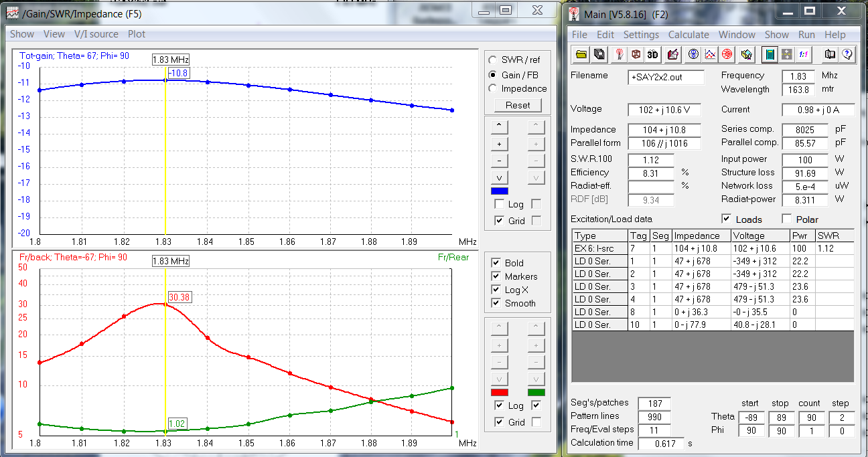Screen dimensions: 868x457
Task: Toggle Log checkbox under the red swatch
Action: pos(499,405)
